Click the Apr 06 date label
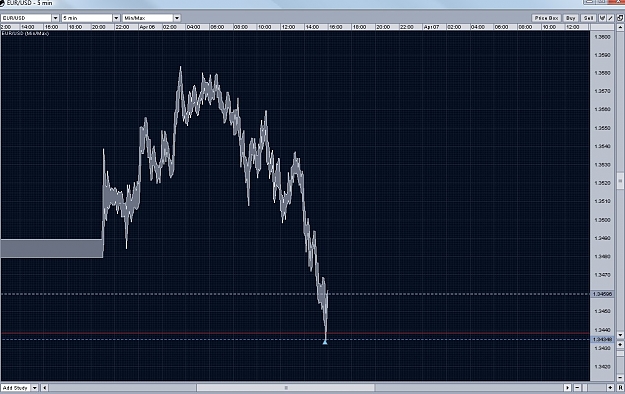Image resolution: width=625 pixels, height=394 pixels. point(147,27)
